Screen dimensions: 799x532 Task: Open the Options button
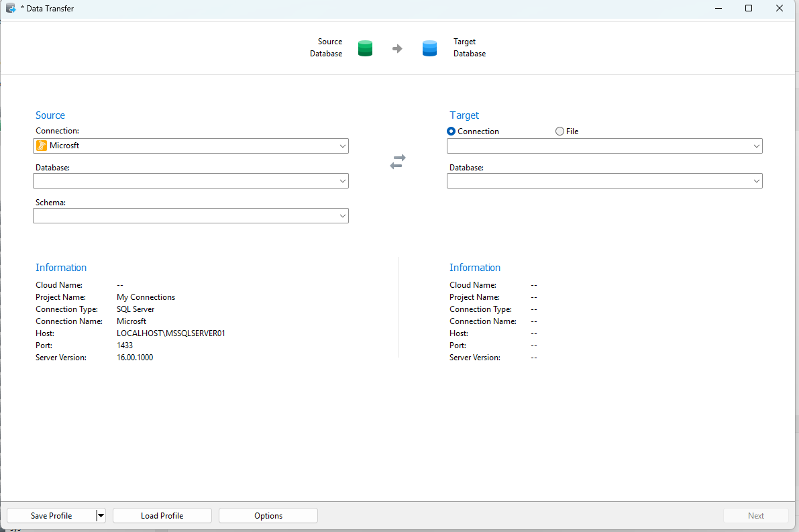pos(268,516)
